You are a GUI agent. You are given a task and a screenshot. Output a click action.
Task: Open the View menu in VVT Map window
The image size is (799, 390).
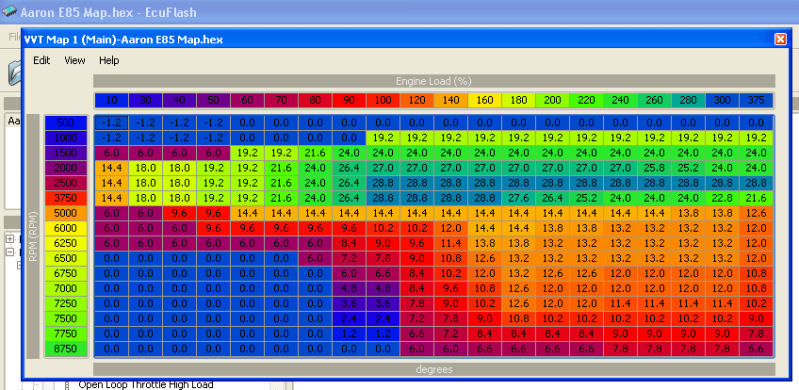coord(74,60)
